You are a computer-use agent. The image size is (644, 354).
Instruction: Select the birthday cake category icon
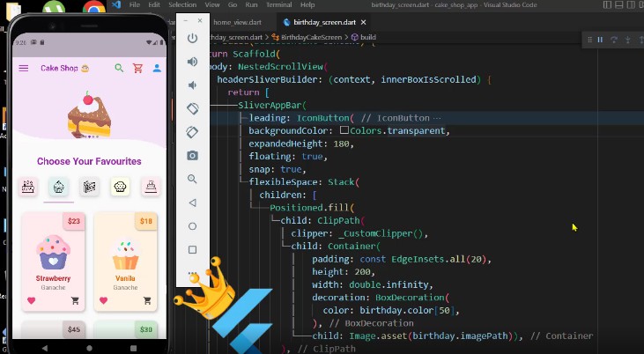tap(28, 187)
